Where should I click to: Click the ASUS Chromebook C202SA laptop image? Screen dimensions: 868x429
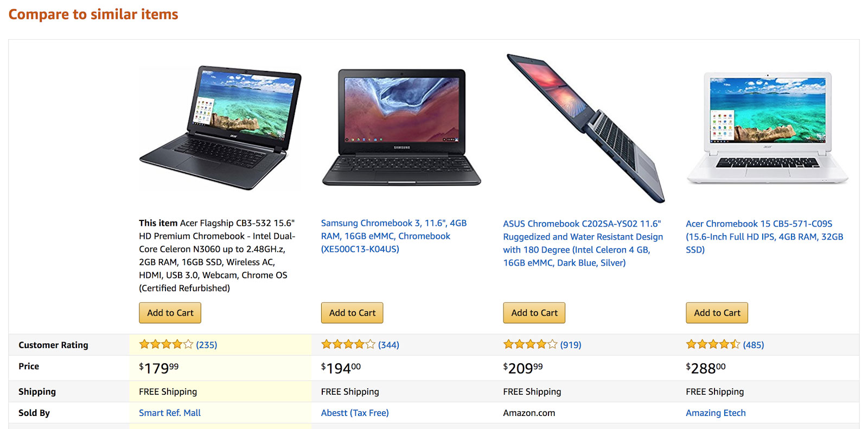(585, 128)
